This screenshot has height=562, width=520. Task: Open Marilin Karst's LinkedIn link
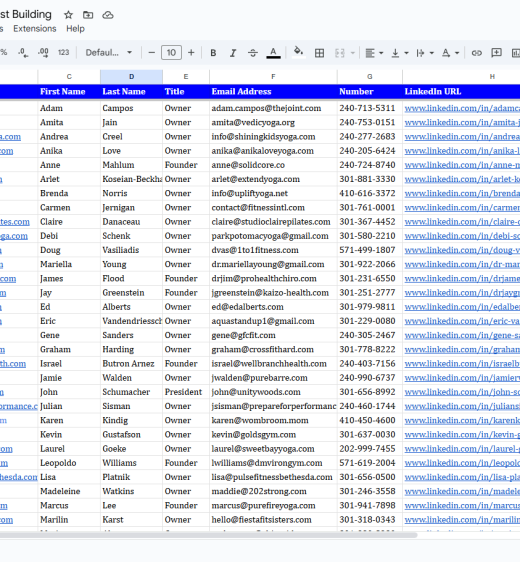coord(462,520)
